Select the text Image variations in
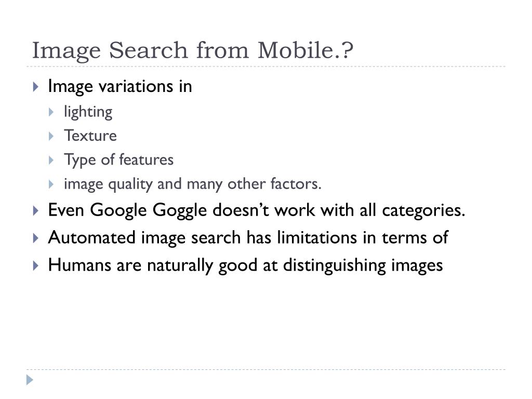Image resolution: width=532 pixels, height=399 pixels. [x=120, y=87]
